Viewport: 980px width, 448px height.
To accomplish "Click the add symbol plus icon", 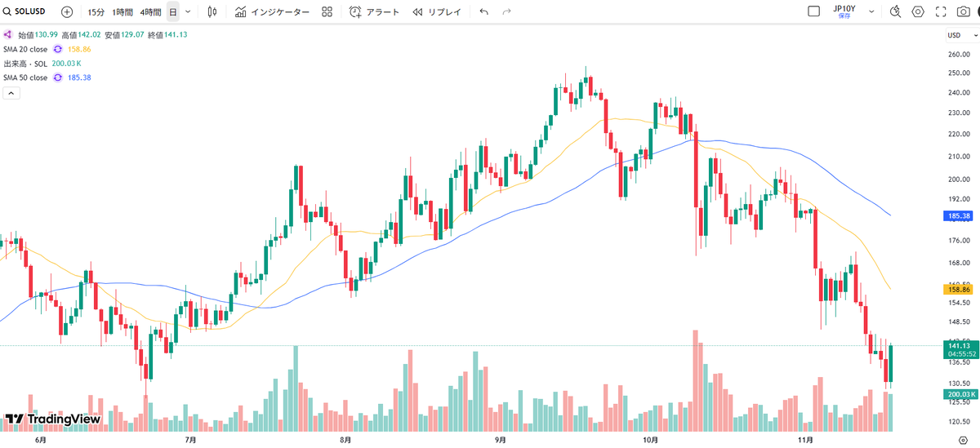I will pos(67,12).
